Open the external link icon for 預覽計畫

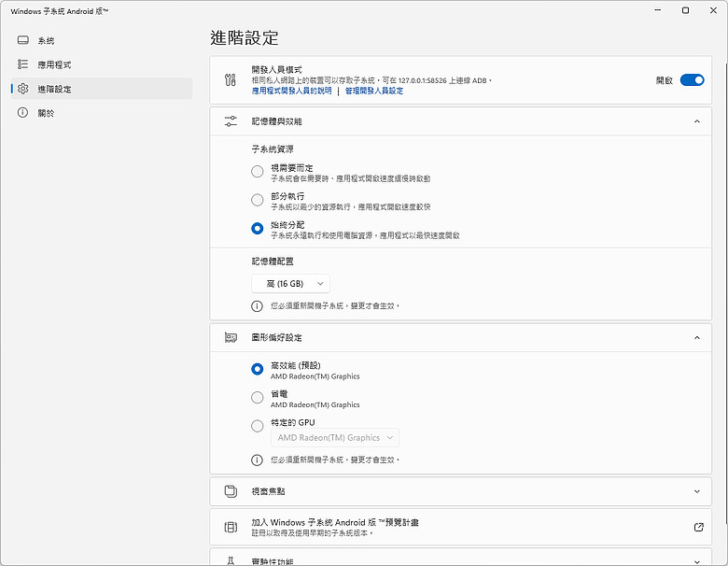click(x=699, y=527)
